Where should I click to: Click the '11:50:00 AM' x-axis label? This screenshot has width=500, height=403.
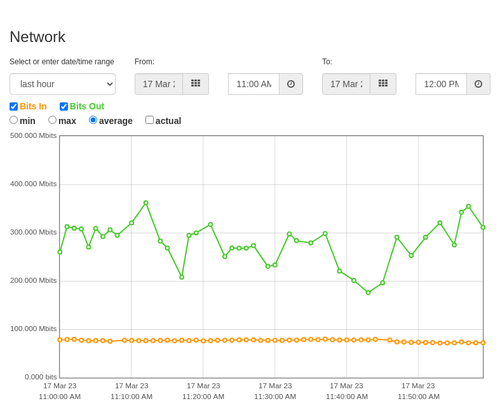pos(419,397)
